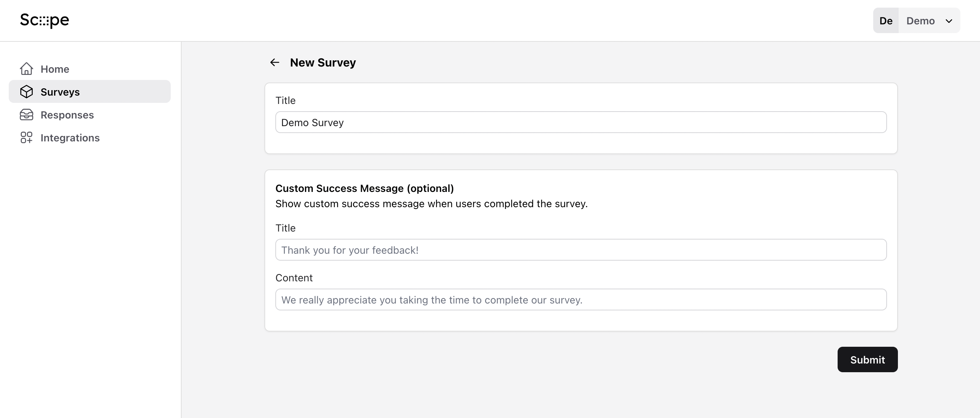Image resolution: width=980 pixels, height=418 pixels.
Task: Select the highlighted Surveys nav item
Action: pyautogui.click(x=60, y=91)
